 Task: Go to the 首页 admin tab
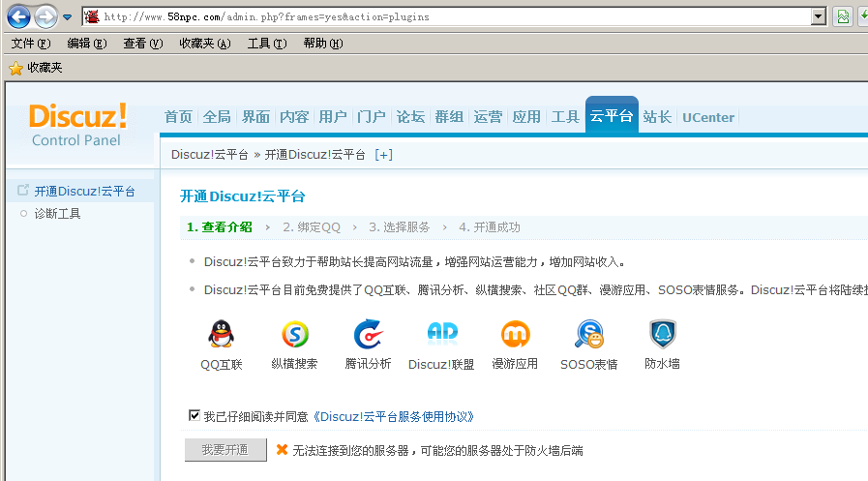click(178, 117)
